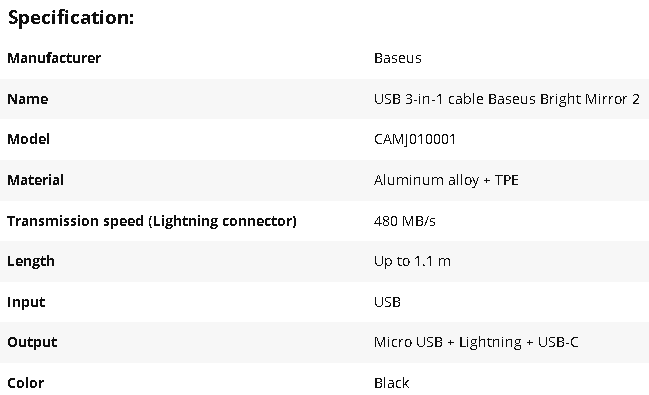Viewport: 649px width, 395px height.
Task: Click the Input label
Action: (26, 302)
